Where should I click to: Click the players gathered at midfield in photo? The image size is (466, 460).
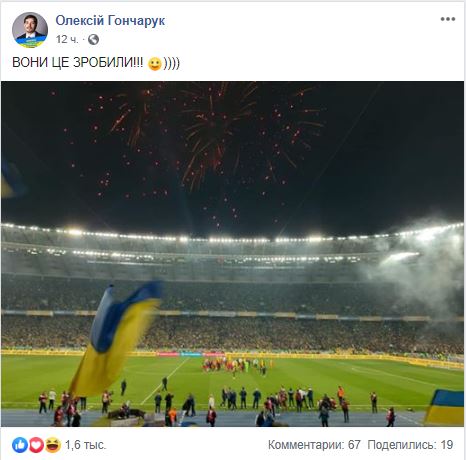click(x=237, y=366)
